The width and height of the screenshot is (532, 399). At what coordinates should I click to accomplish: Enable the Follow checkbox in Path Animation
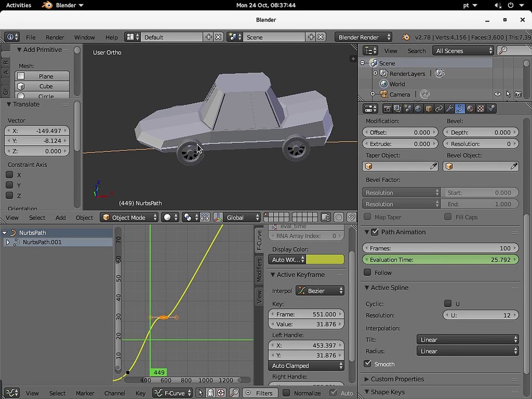[367, 273]
